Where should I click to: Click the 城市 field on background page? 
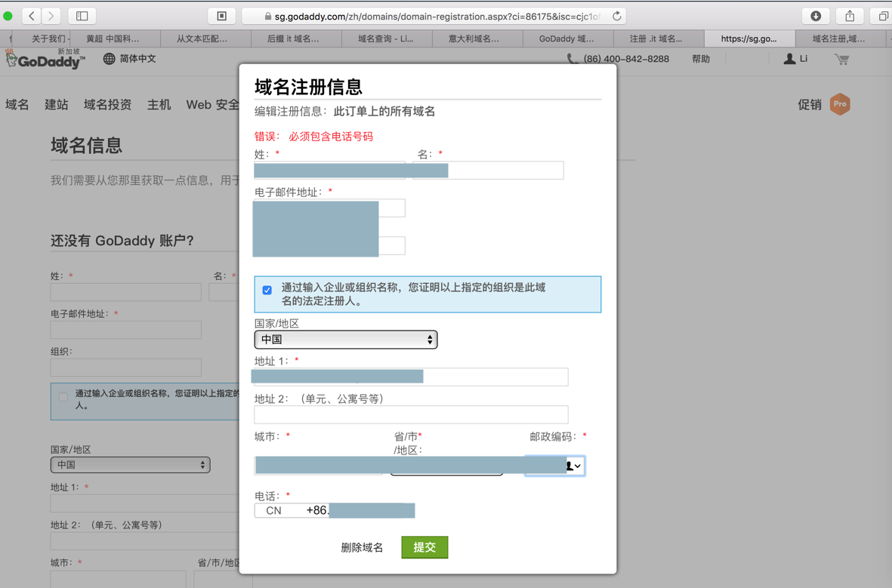[119, 579]
